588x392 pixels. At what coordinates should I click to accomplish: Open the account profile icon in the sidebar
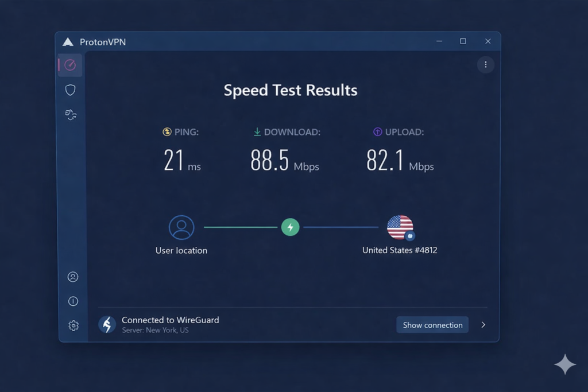[x=72, y=276]
